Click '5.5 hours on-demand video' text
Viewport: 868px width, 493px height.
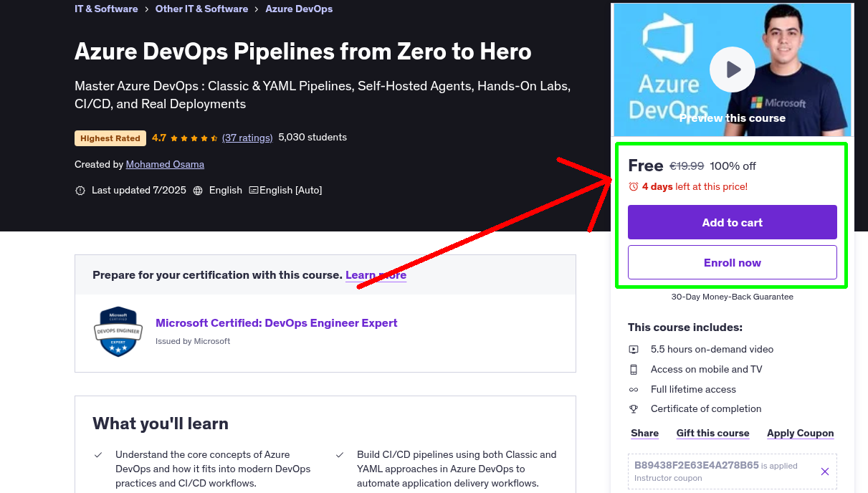coord(712,350)
